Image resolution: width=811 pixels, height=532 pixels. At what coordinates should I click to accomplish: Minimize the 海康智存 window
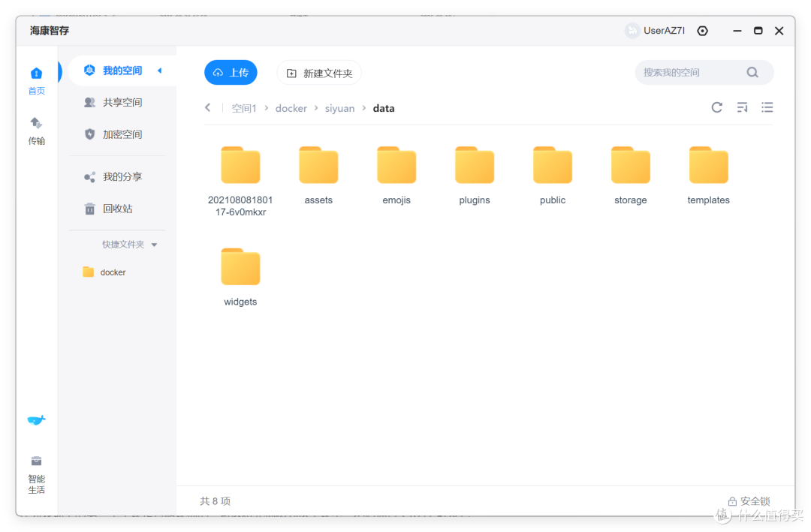click(x=737, y=31)
